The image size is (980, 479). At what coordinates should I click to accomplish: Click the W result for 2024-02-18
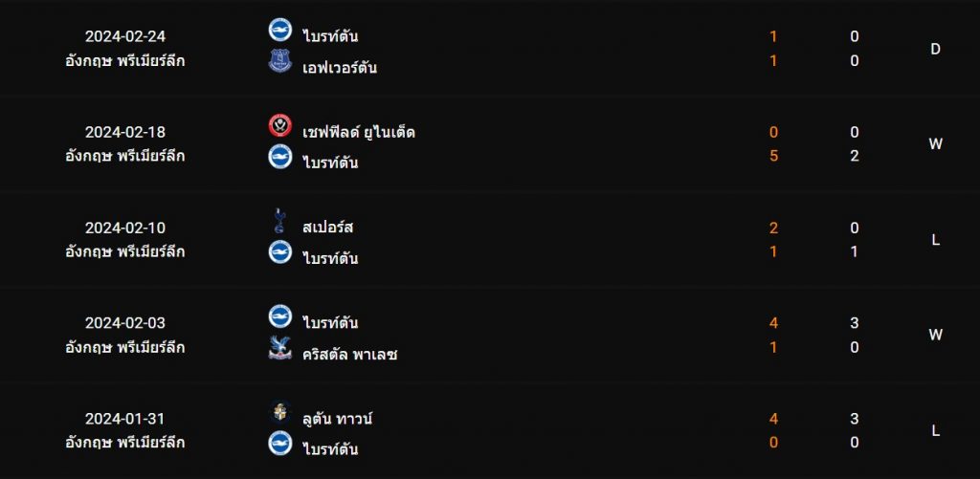coord(935,144)
